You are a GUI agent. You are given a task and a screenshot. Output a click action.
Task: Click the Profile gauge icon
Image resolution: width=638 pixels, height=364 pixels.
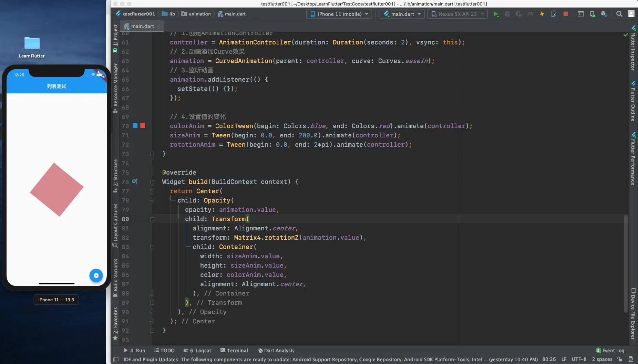(x=531, y=14)
